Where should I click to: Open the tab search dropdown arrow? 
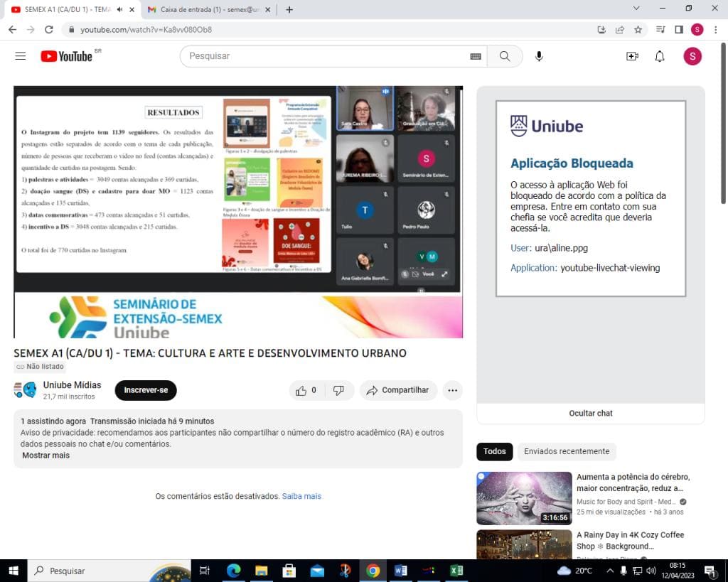[x=636, y=9]
